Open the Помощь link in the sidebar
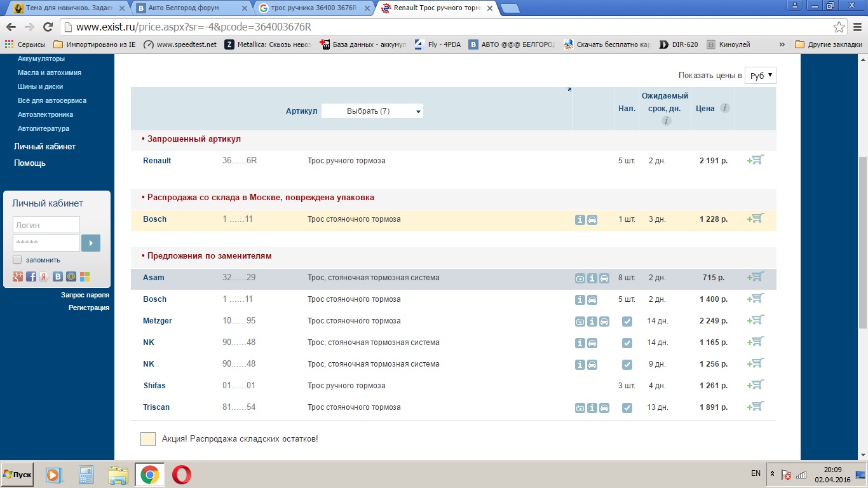Screen dimensions: 868x488 [30, 163]
